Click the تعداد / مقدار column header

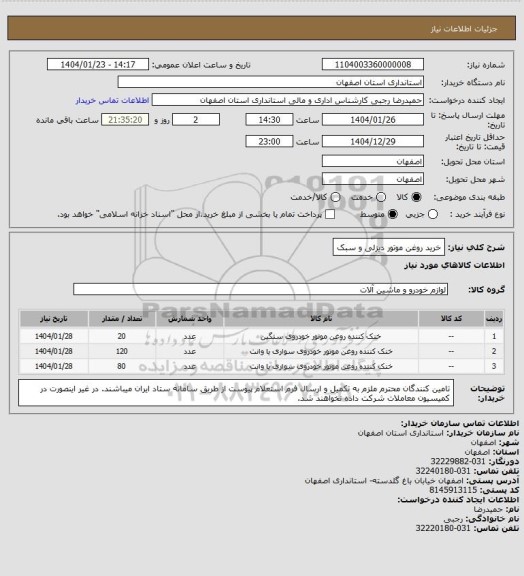pos(122,319)
